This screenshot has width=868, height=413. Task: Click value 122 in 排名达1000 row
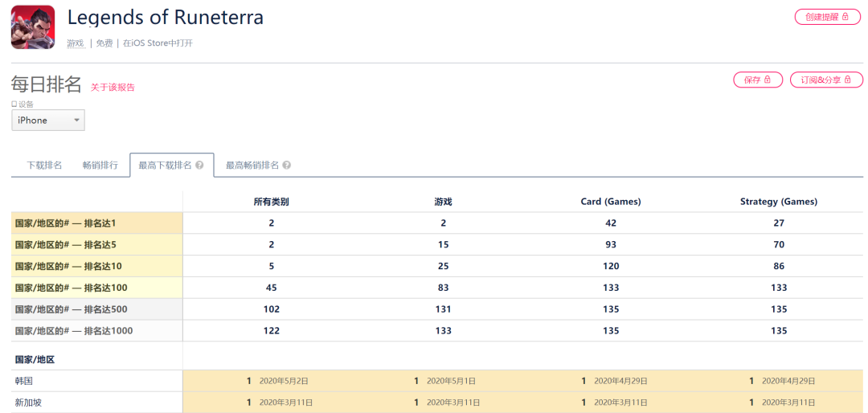click(272, 330)
